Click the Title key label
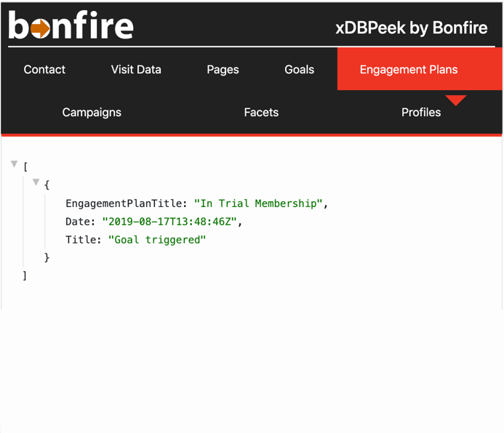 (83, 240)
